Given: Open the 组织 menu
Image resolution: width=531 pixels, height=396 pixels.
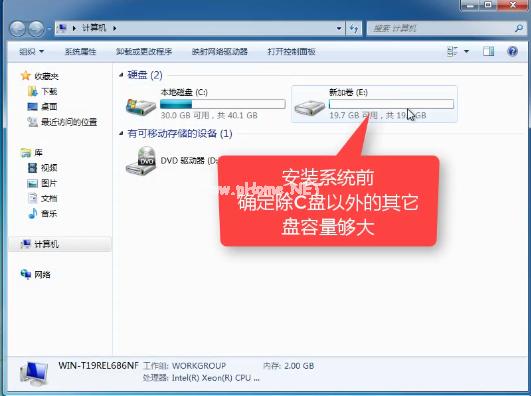Looking at the screenshot, I should 31,51.
